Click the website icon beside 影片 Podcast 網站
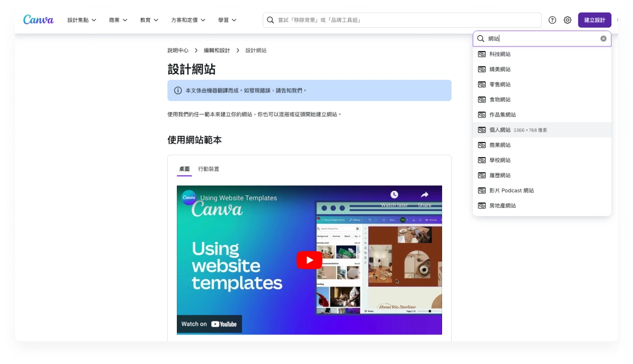Viewport: 633px width, 364px height. tap(482, 190)
